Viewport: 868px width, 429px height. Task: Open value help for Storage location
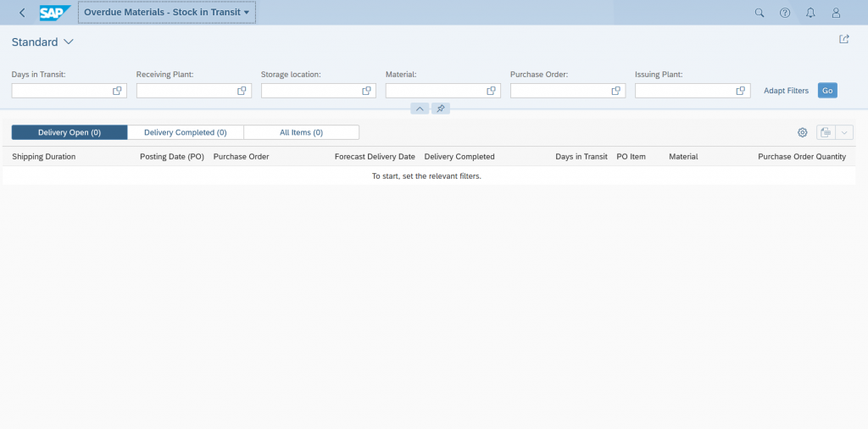coord(366,91)
